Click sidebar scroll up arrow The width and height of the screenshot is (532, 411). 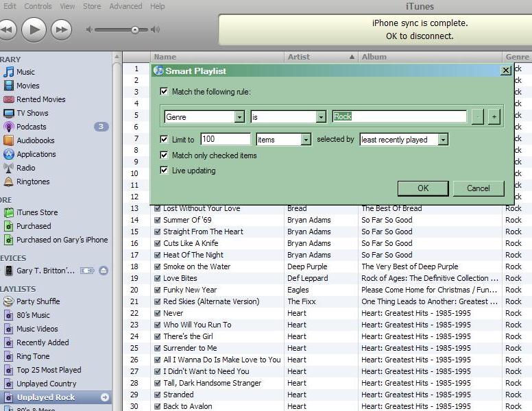[117, 57]
